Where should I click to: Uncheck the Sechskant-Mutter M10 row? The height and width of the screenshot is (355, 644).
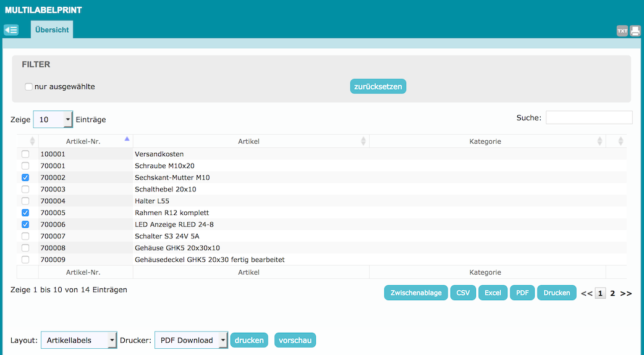(x=25, y=177)
